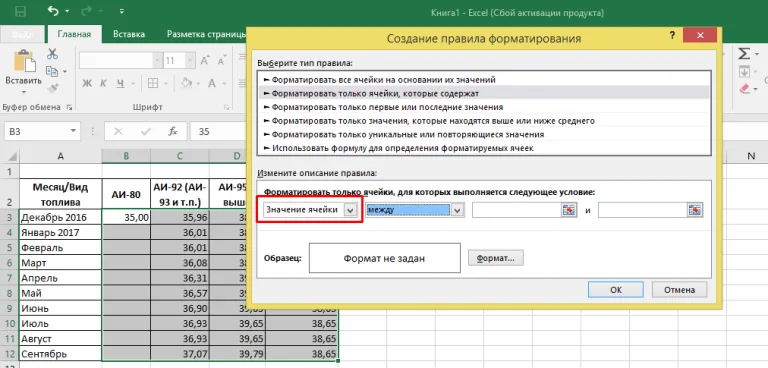The image size is (768, 368).
Task: Open the Customize Quick Access Toolbar arrow
Action: coord(122,11)
